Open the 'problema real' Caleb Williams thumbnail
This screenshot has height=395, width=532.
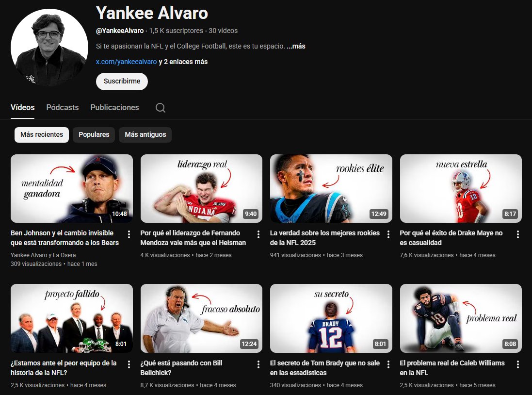(x=461, y=318)
